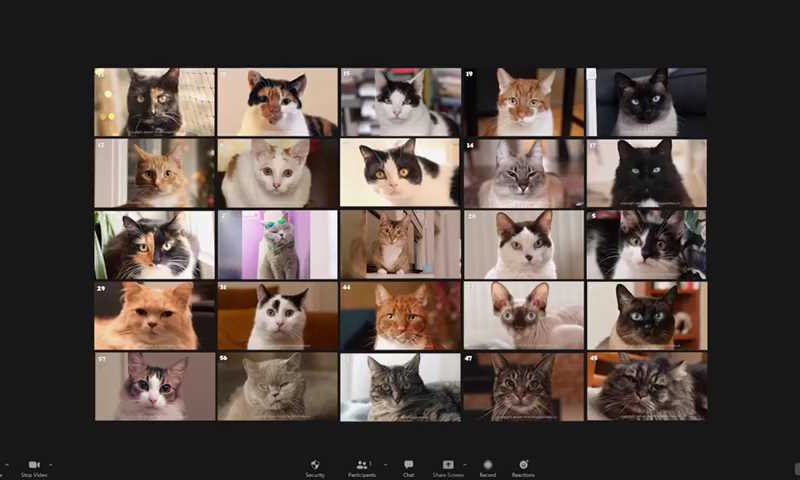Turn off camera with Stop Video
Viewport: 800px width, 480px height.
pos(33,466)
